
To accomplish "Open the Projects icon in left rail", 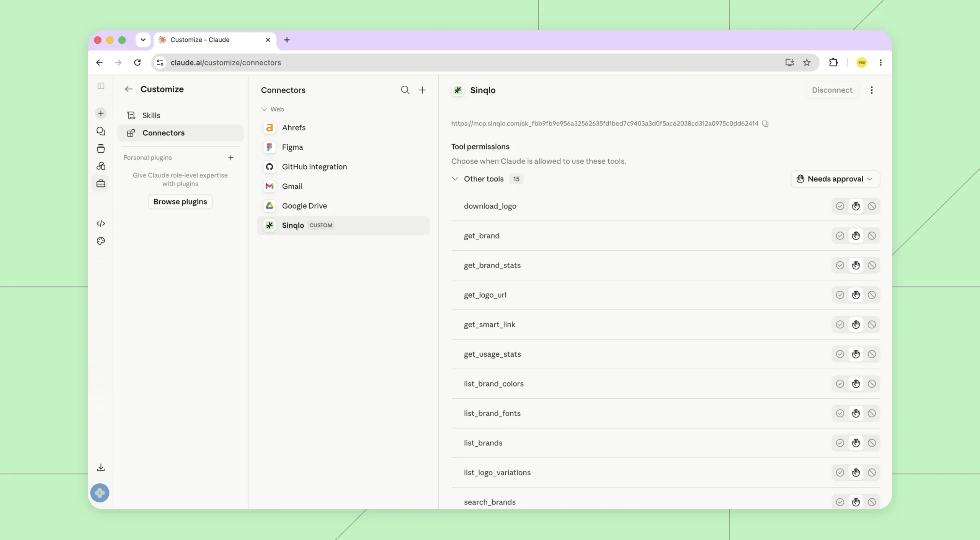I will tap(101, 148).
